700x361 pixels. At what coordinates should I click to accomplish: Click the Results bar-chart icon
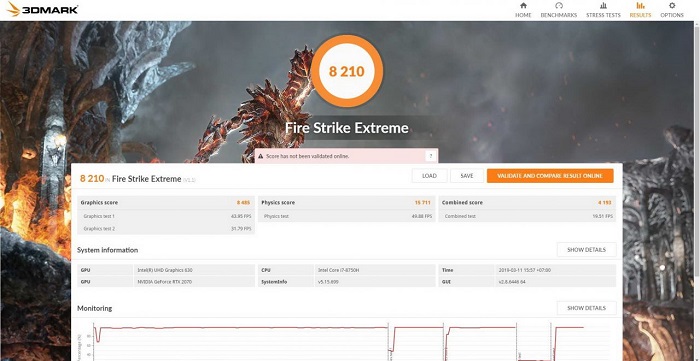click(640, 6)
